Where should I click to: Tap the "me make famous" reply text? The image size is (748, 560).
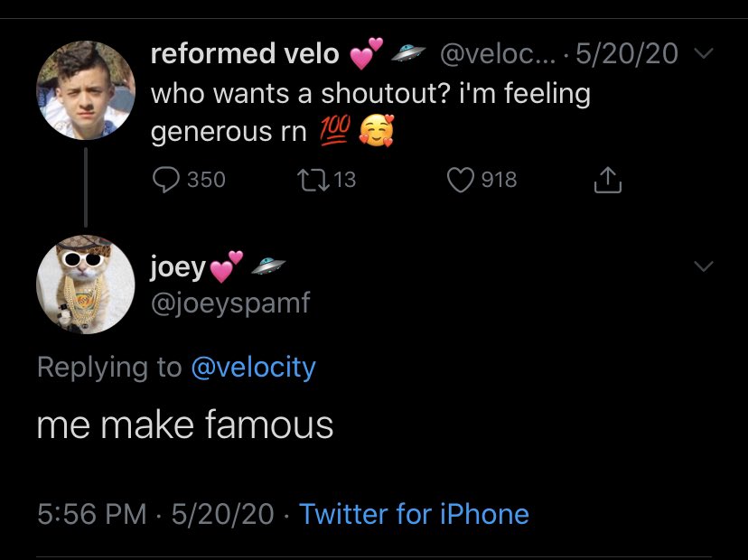pyautogui.click(x=185, y=425)
